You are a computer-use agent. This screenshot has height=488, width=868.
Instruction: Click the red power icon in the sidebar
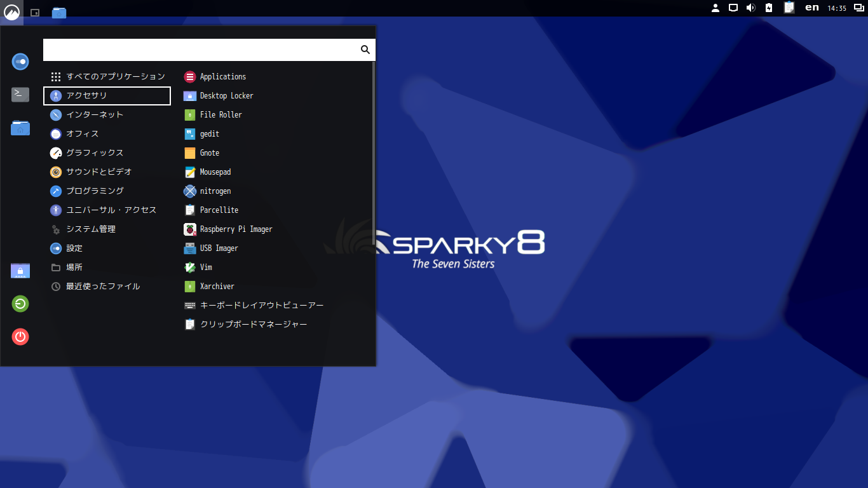point(20,337)
